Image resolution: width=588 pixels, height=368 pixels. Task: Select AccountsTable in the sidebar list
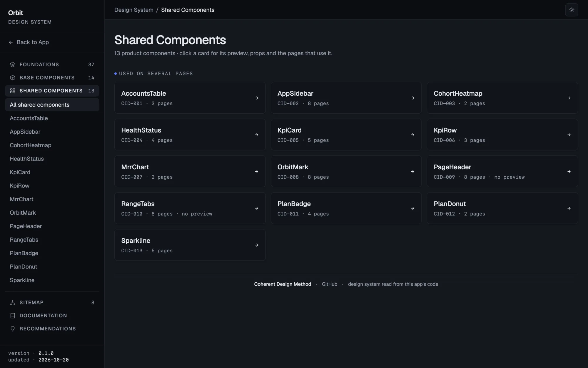pyautogui.click(x=52, y=118)
